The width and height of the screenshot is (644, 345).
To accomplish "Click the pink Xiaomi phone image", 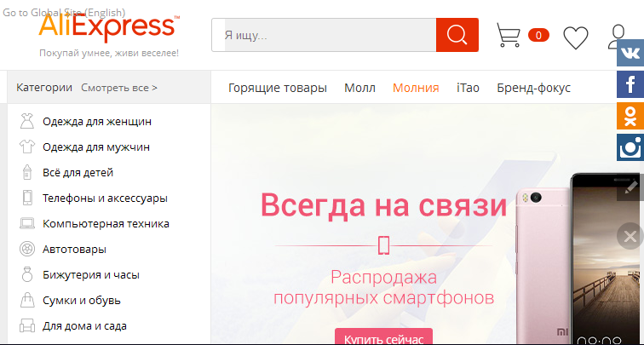I will 543,265.
